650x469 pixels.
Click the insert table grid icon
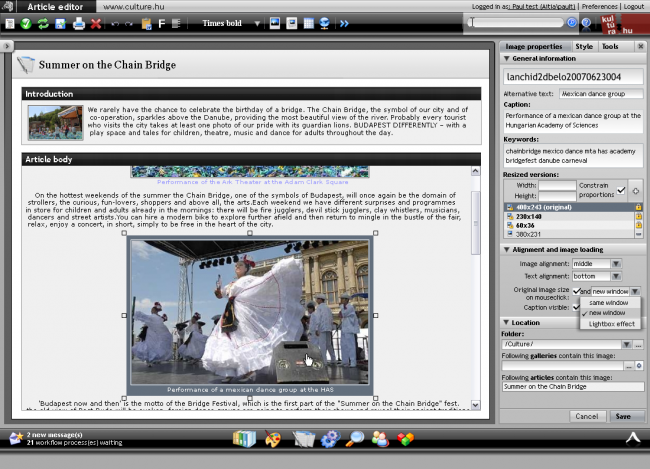(x=308, y=23)
